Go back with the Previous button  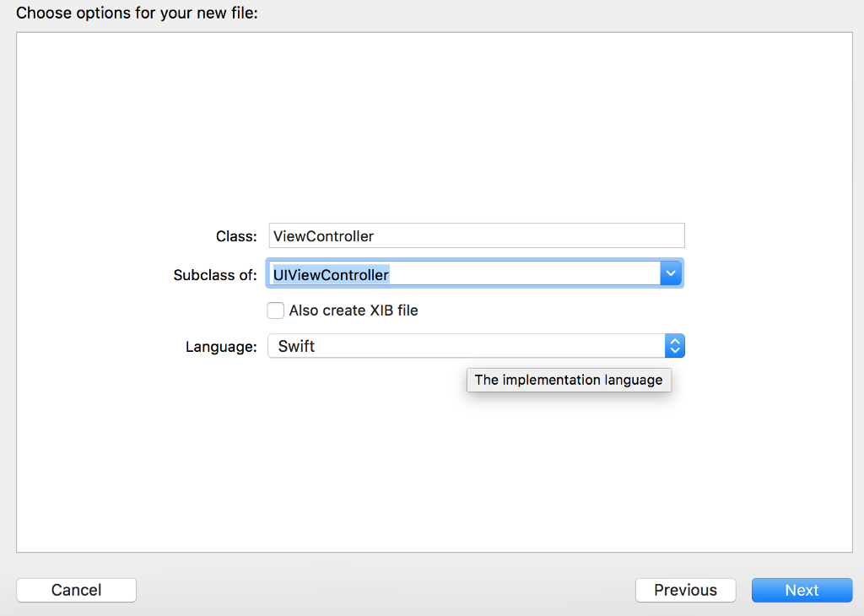pyautogui.click(x=685, y=590)
